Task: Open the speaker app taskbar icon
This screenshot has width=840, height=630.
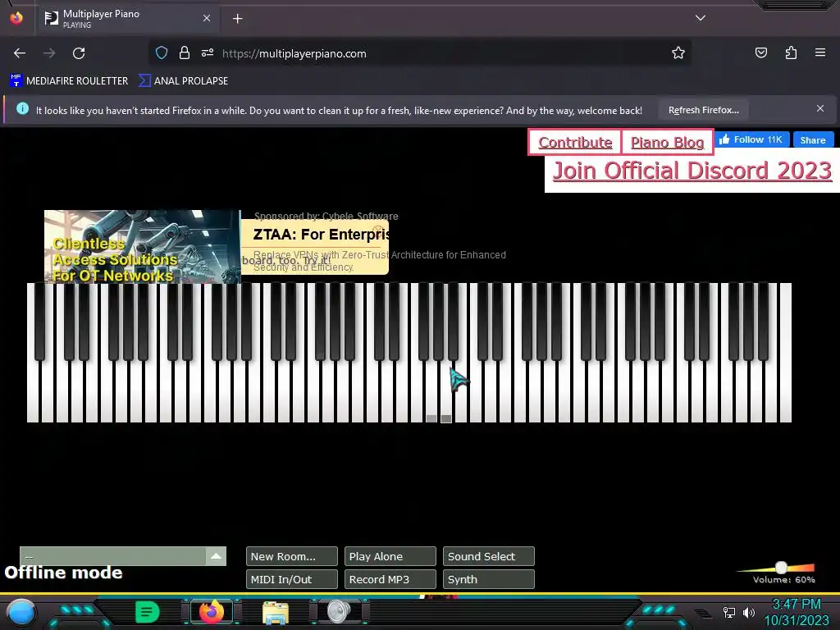Action: tap(339, 612)
